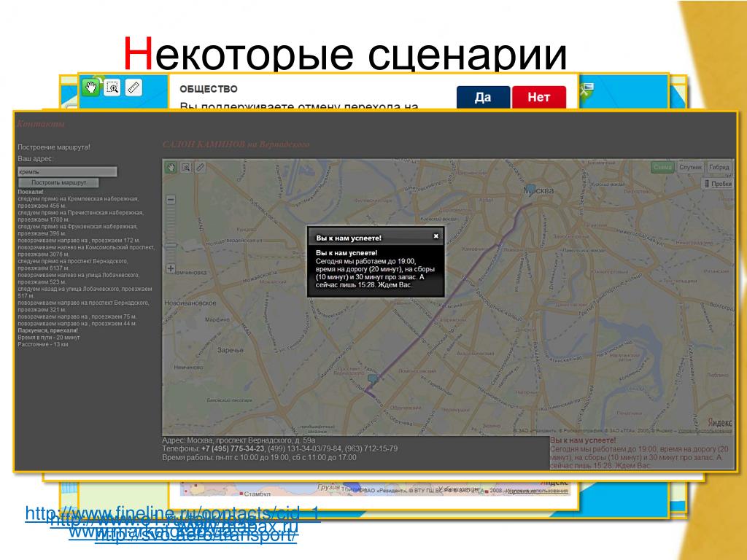This screenshot has width=747, height=560.
Task: Click the 'Паркуемся, приехали!' route line
Action: tap(47, 330)
